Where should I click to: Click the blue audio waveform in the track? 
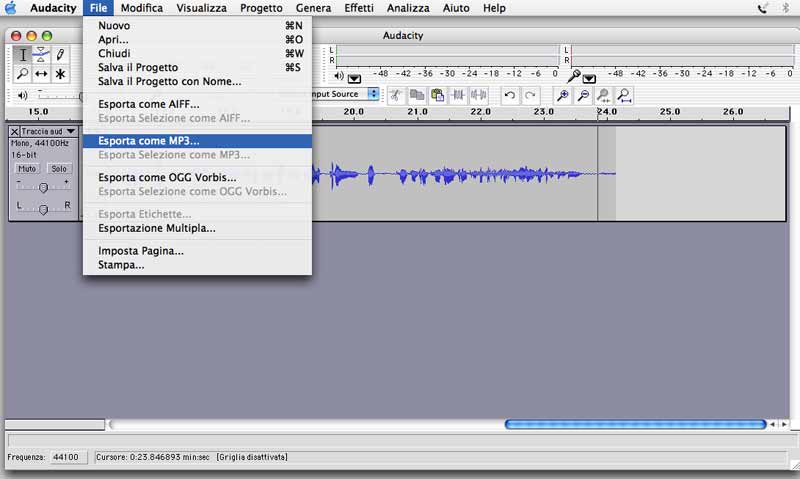463,175
